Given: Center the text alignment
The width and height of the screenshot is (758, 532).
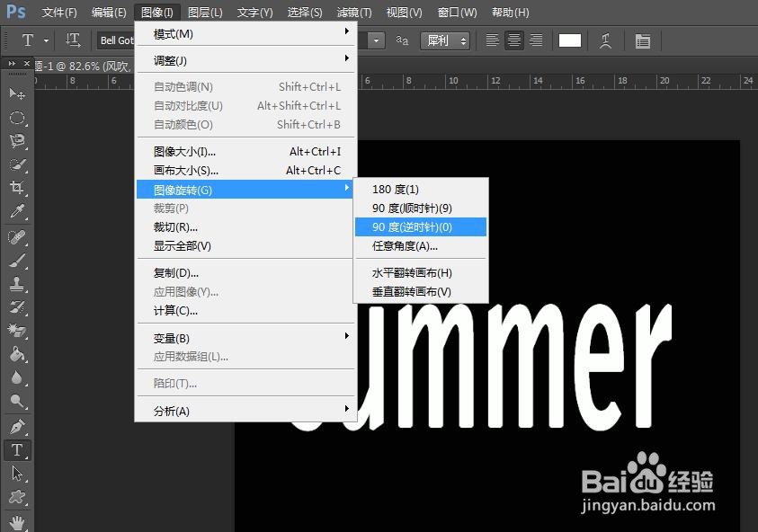Looking at the screenshot, I should [x=513, y=40].
